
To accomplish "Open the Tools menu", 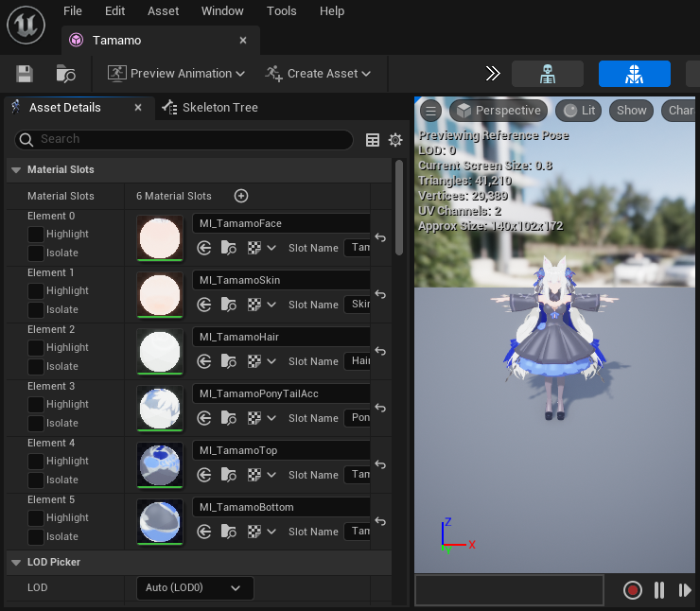I will tap(281, 11).
